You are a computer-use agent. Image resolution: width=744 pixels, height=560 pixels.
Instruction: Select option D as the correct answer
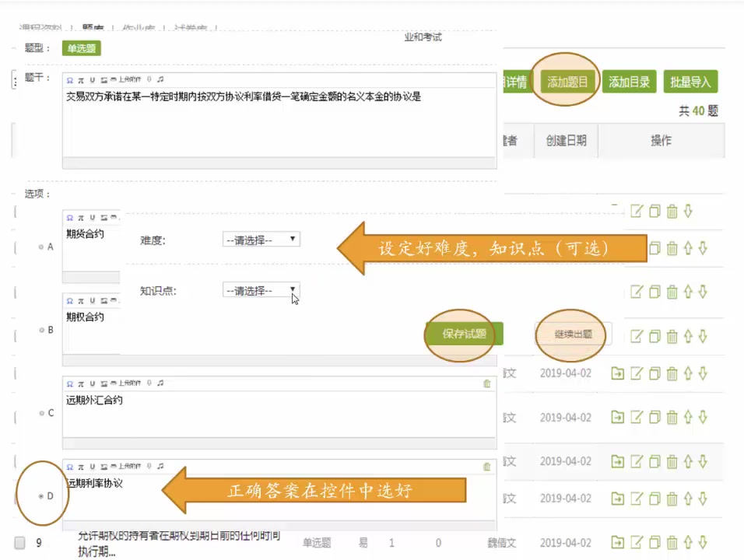(x=40, y=494)
